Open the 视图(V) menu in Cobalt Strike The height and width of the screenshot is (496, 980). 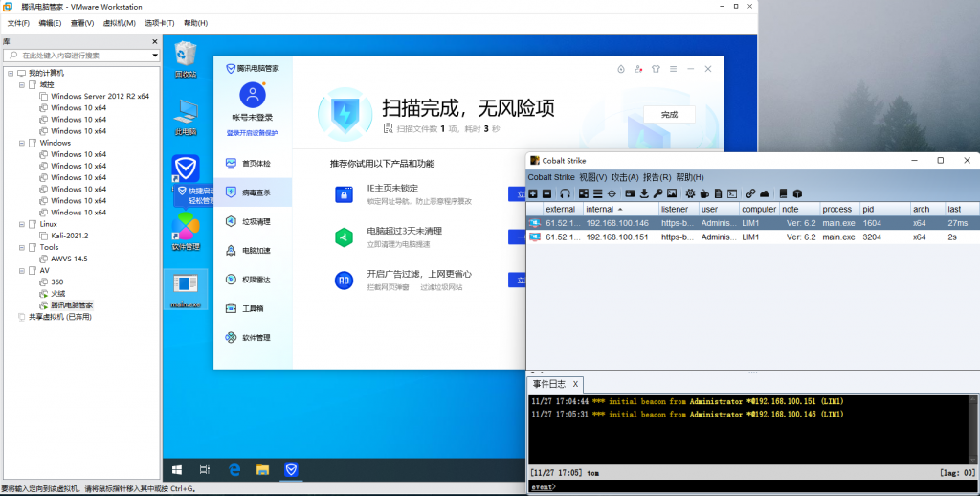tap(592, 178)
